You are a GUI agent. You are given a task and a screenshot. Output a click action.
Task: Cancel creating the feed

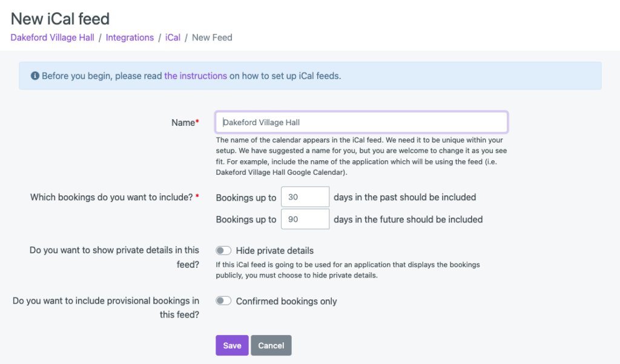[271, 345]
